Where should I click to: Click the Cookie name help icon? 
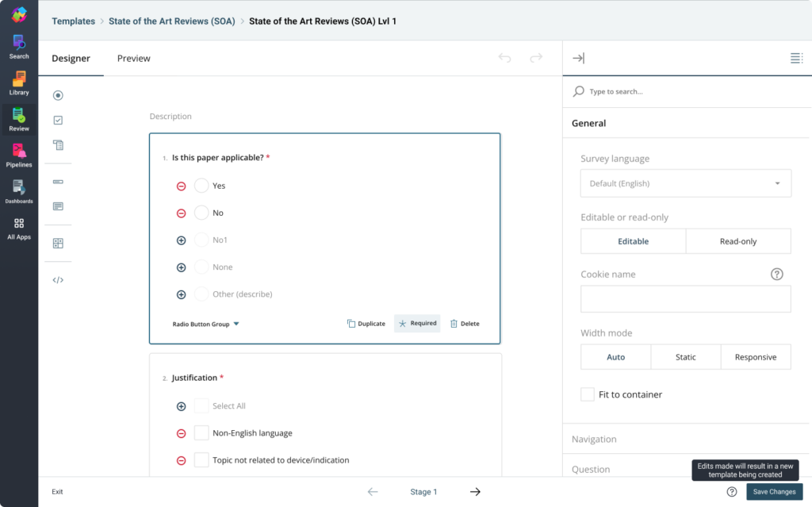point(777,274)
